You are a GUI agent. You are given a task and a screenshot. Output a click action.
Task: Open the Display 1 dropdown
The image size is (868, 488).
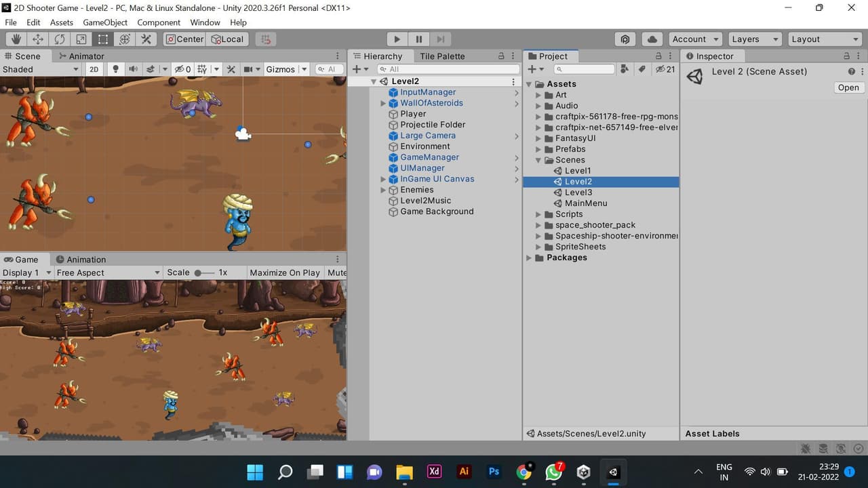click(26, 272)
